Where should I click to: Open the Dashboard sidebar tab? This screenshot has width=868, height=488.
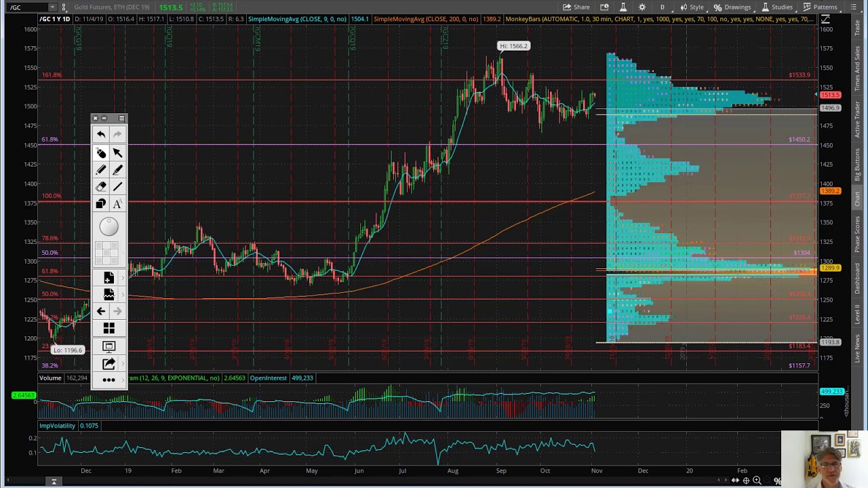click(857, 278)
